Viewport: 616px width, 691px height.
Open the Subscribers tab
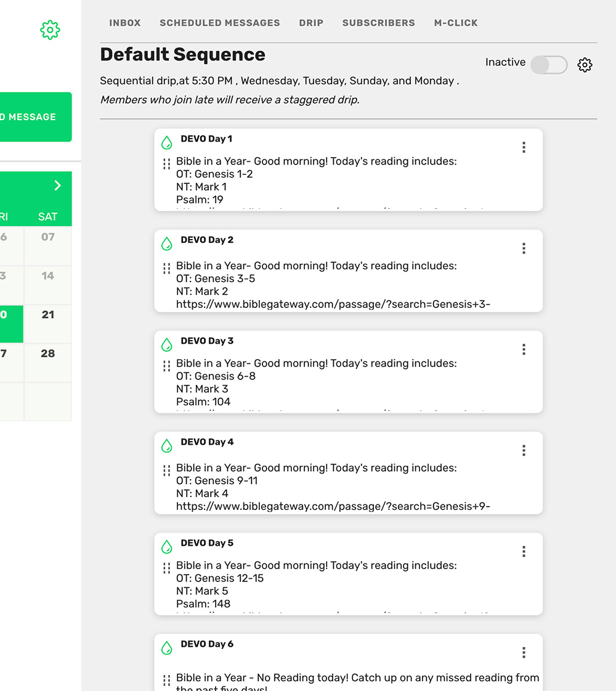(x=378, y=23)
